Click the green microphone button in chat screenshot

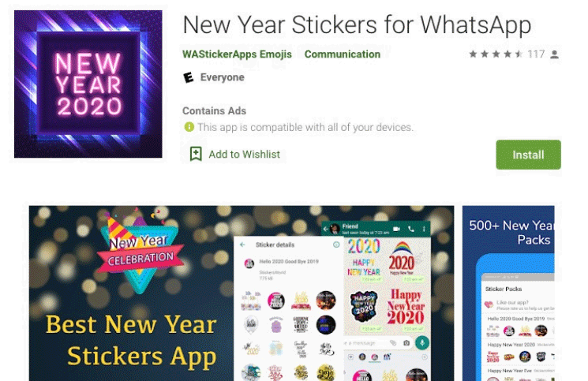(x=422, y=342)
